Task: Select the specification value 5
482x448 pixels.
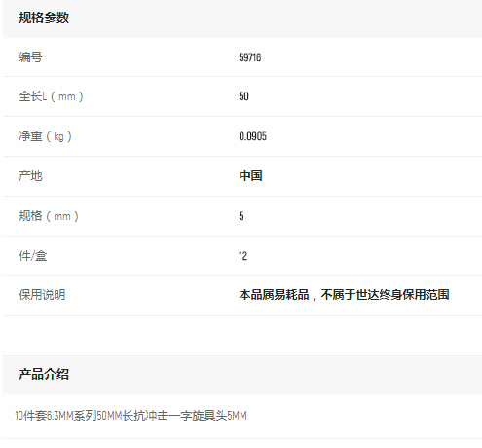Action: [x=241, y=216]
